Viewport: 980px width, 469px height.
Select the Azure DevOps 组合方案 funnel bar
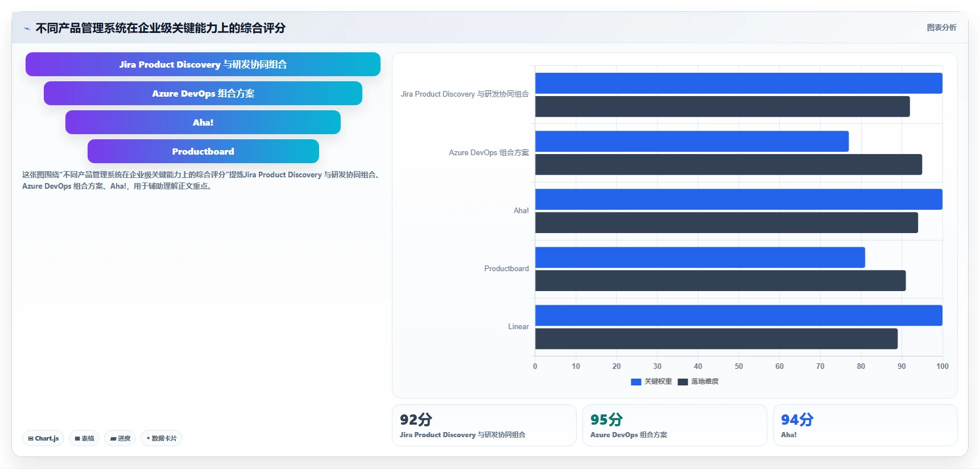(x=203, y=93)
